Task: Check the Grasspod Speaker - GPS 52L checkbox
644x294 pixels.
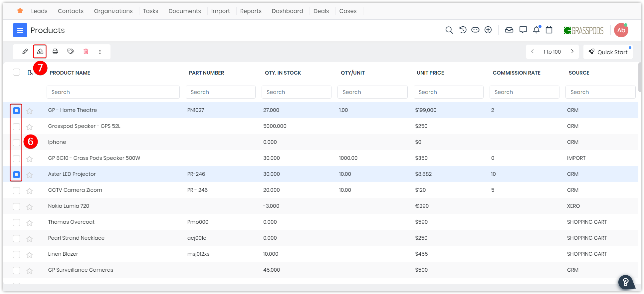Action: (16, 127)
